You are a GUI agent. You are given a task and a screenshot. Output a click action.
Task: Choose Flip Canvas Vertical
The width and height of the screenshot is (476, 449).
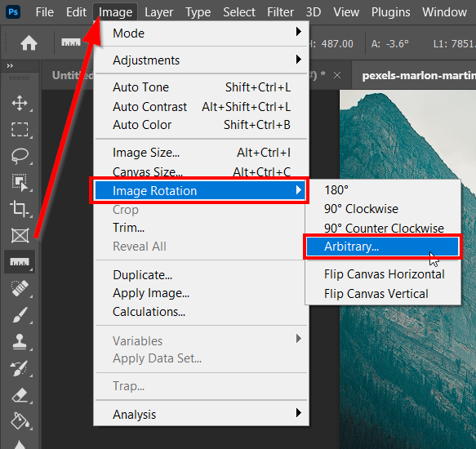pos(383,294)
